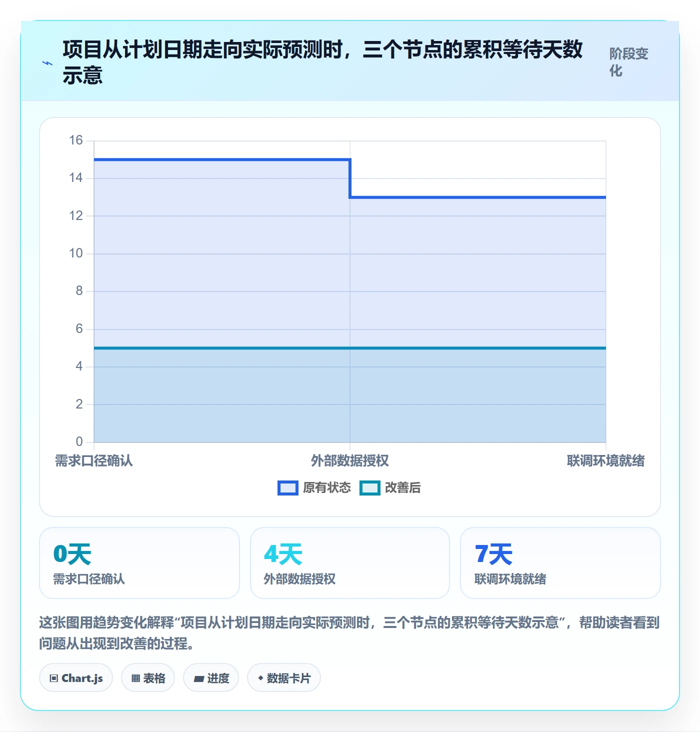Select the 数据卡片 tag chip
700x732 pixels.
(284, 678)
